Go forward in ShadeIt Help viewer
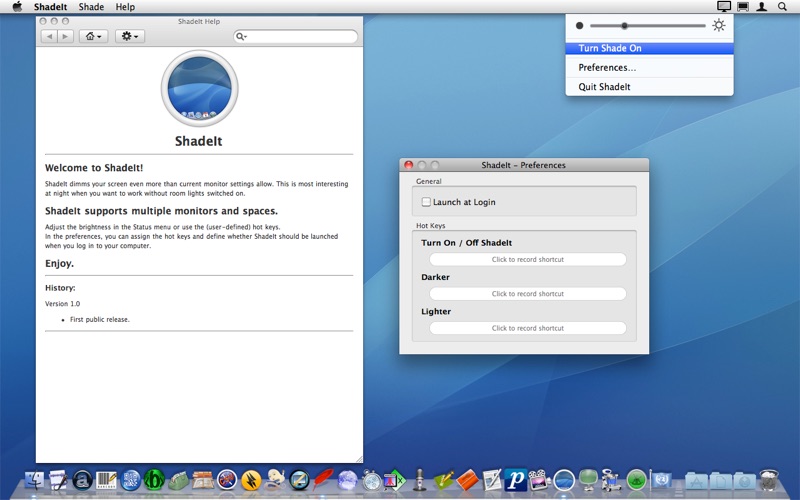Screen dimensions: 800x500 [65, 36]
